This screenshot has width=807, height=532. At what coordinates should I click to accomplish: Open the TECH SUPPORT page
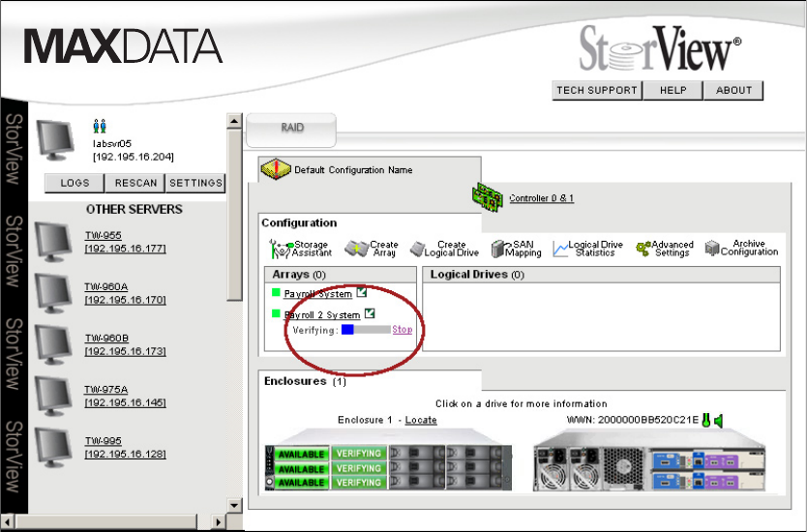pos(597,90)
